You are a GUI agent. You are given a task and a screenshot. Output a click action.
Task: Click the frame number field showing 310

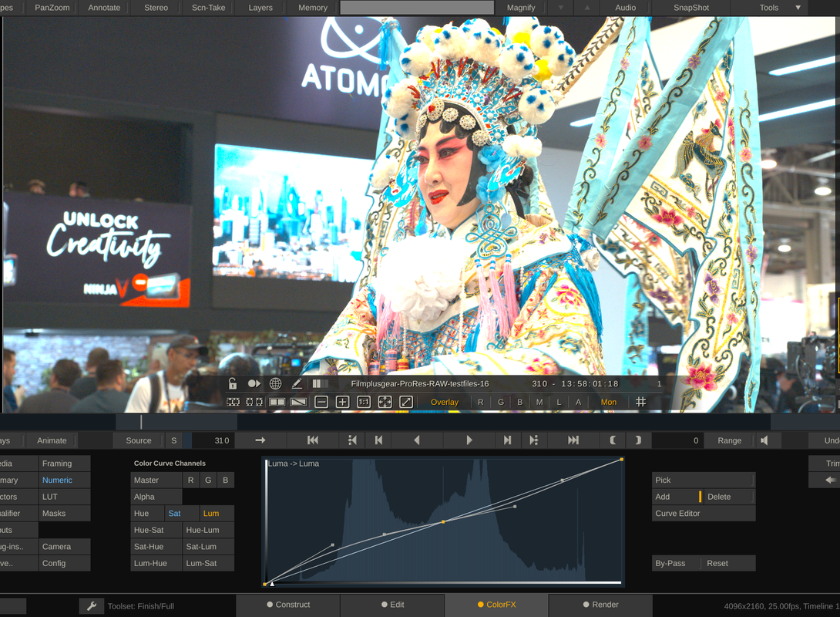tap(212, 440)
